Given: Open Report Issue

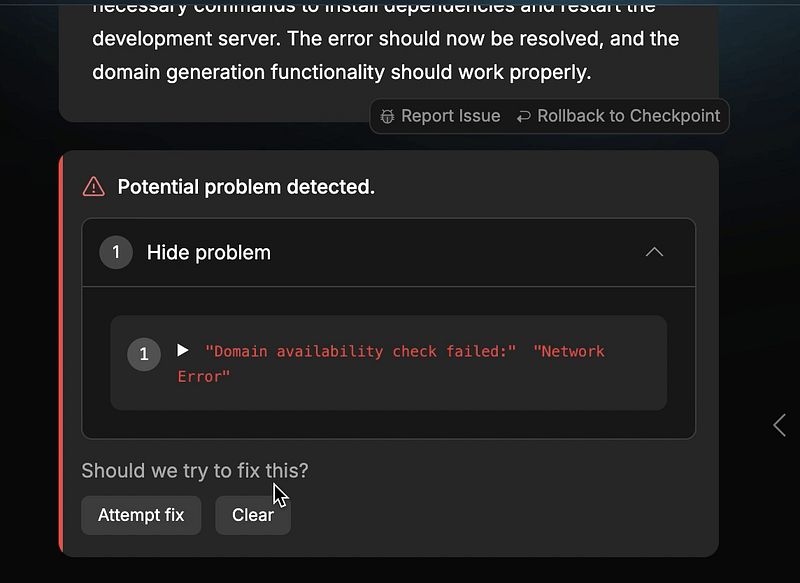Looking at the screenshot, I should point(450,116).
